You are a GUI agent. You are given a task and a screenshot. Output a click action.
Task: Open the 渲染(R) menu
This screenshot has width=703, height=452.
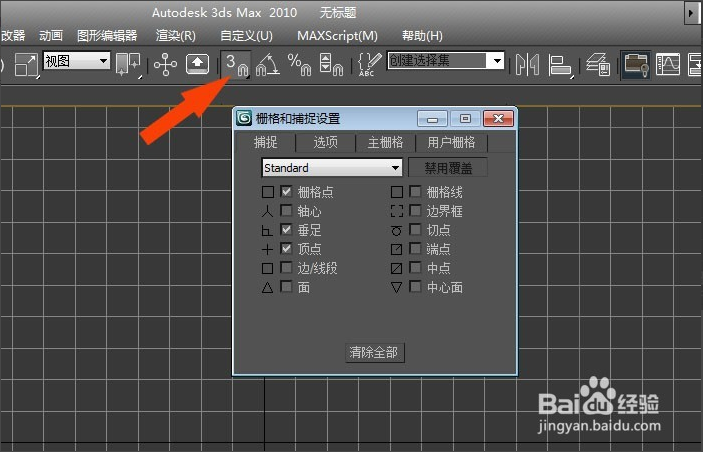click(x=176, y=35)
